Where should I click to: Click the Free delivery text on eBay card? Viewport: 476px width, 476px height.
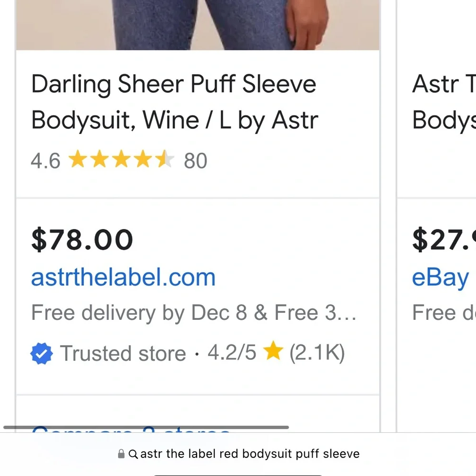click(x=444, y=313)
